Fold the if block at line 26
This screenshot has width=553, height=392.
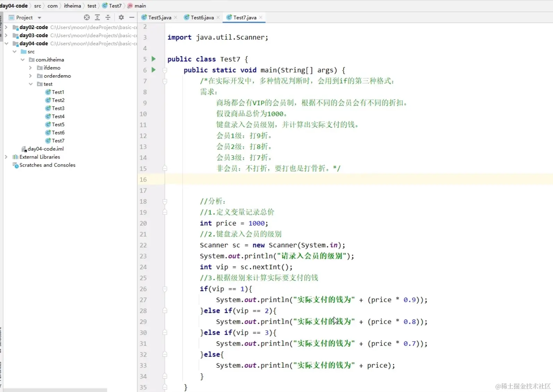tap(165, 289)
